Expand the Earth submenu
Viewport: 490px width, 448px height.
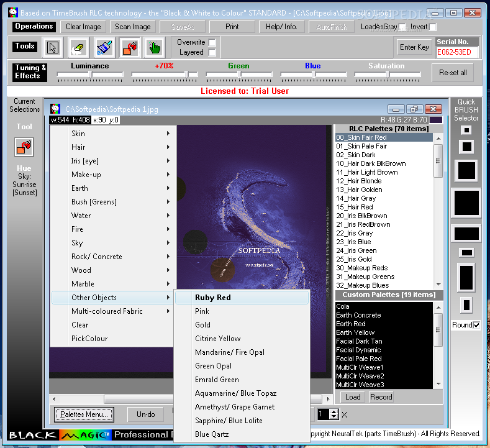click(112, 188)
